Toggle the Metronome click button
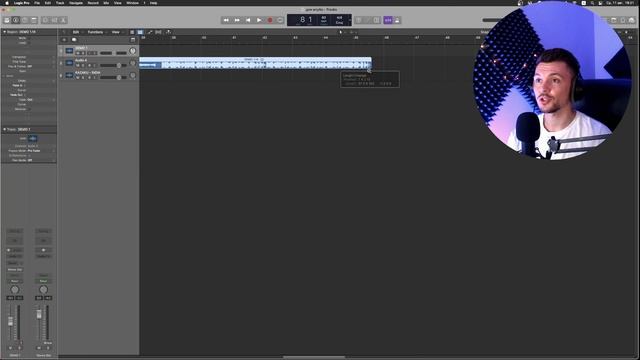This screenshot has height=360, width=640. [397, 20]
